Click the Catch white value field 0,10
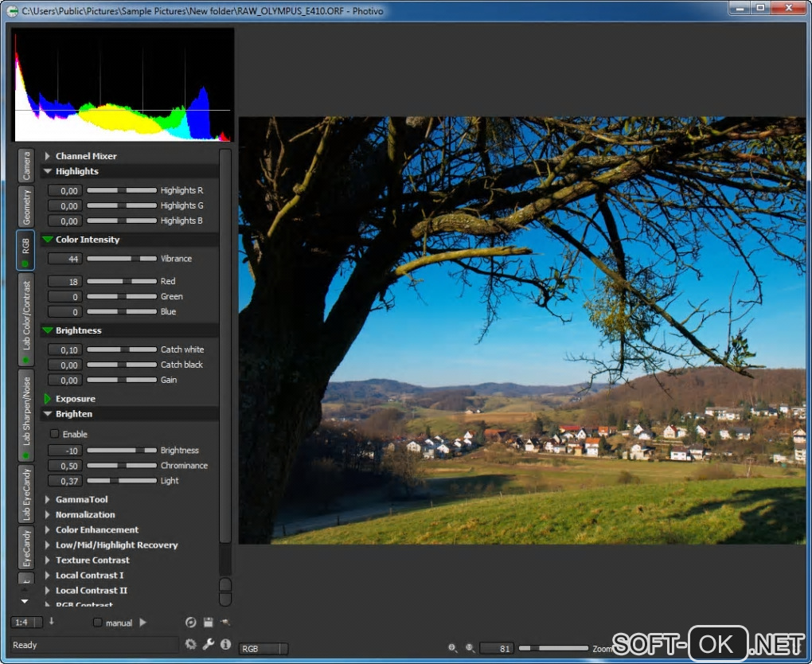The image size is (812, 664). (64, 350)
